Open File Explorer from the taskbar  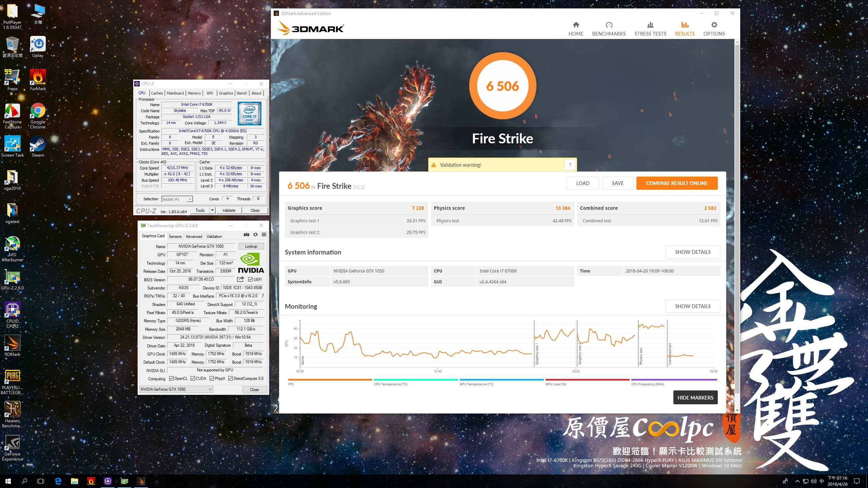click(x=74, y=481)
